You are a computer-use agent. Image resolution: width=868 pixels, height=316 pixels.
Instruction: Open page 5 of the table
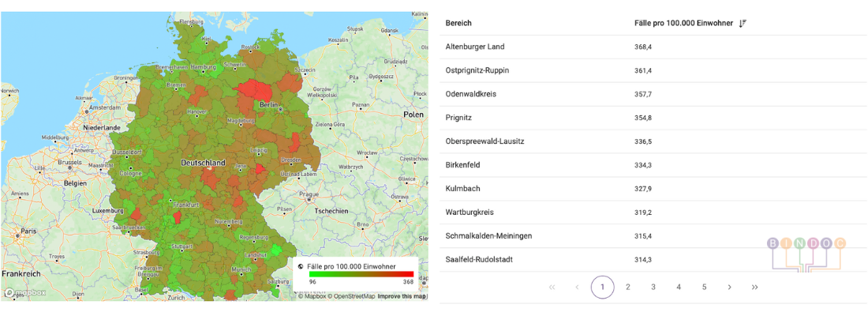[x=704, y=288]
